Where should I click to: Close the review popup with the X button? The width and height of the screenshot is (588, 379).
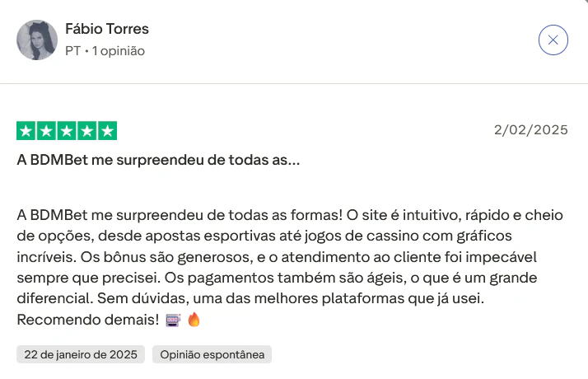(553, 40)
